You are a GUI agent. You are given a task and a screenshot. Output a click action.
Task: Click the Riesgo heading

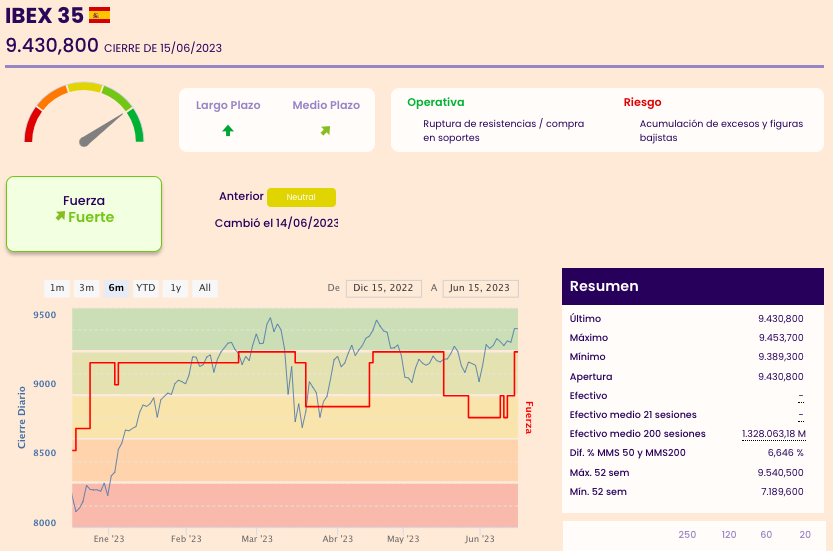tap(642, 102)
